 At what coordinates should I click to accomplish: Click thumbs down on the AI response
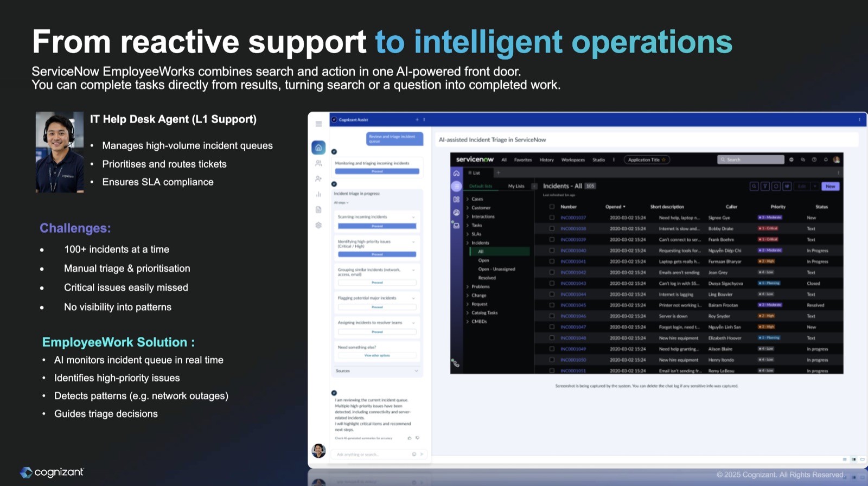click(417, 438)
